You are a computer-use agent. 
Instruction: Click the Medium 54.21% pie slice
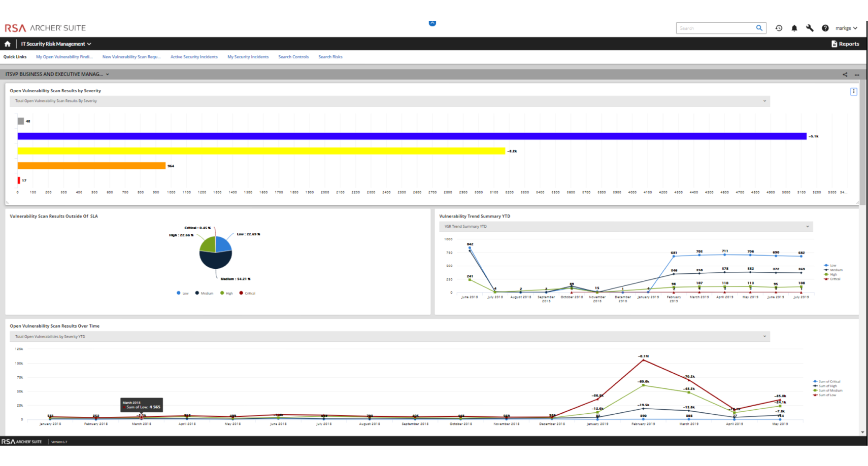pos(216,261)
